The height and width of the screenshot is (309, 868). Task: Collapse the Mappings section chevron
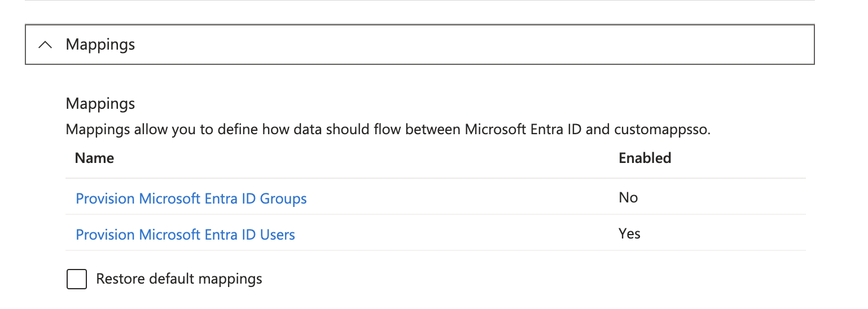point(46,45)
